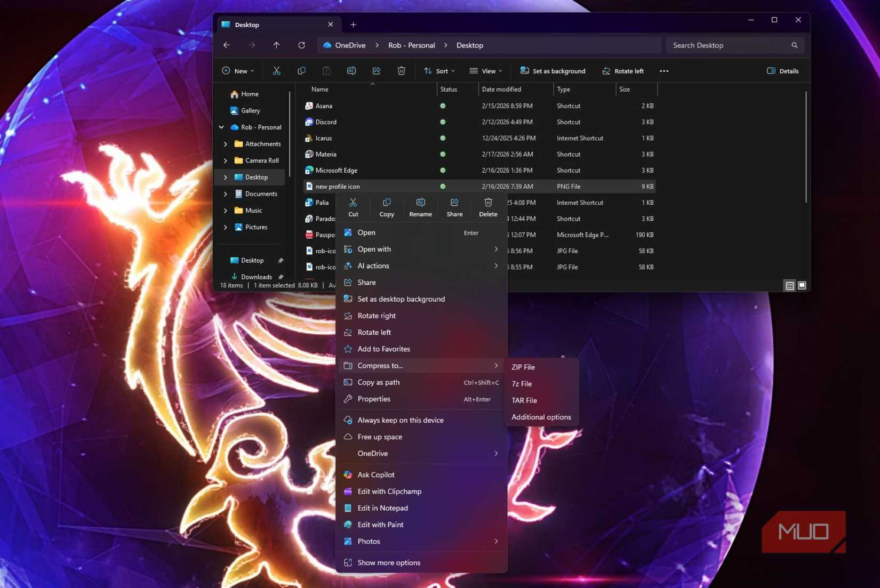The width and height of the screenshot is (880, 588).
Task: Switch to large thumbnails view icon
Action: [802, 286]
